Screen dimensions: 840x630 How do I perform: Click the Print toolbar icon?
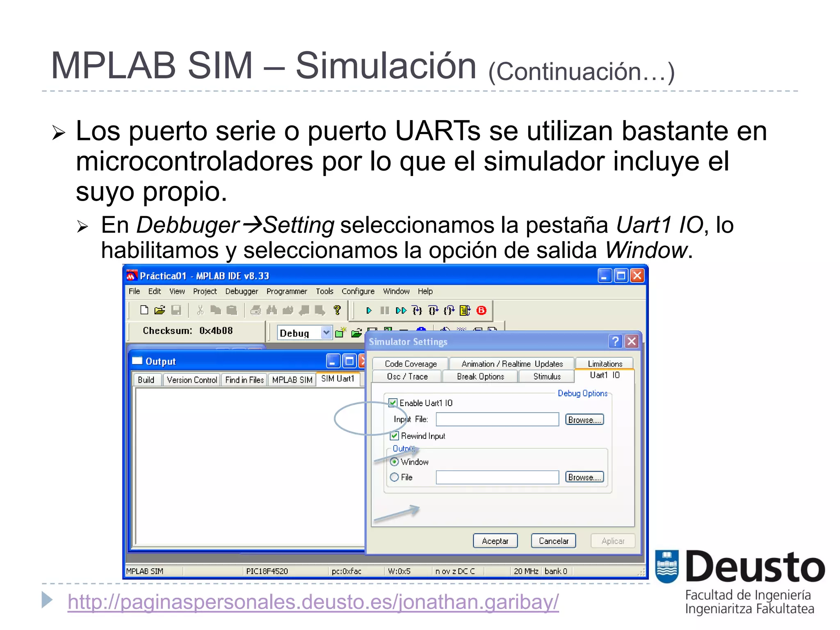coord(256,310)
